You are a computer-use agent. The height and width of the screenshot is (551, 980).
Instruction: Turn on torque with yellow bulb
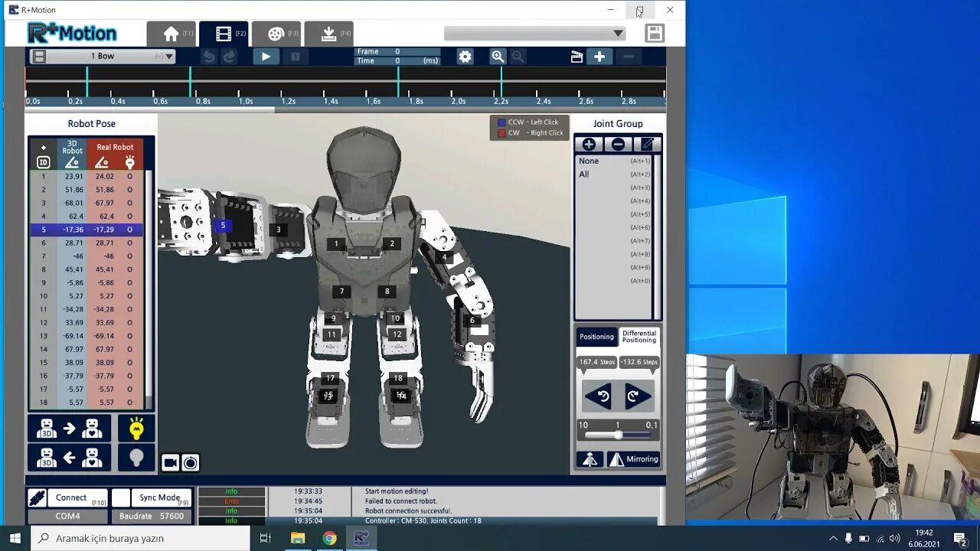(x=136, y=429)
